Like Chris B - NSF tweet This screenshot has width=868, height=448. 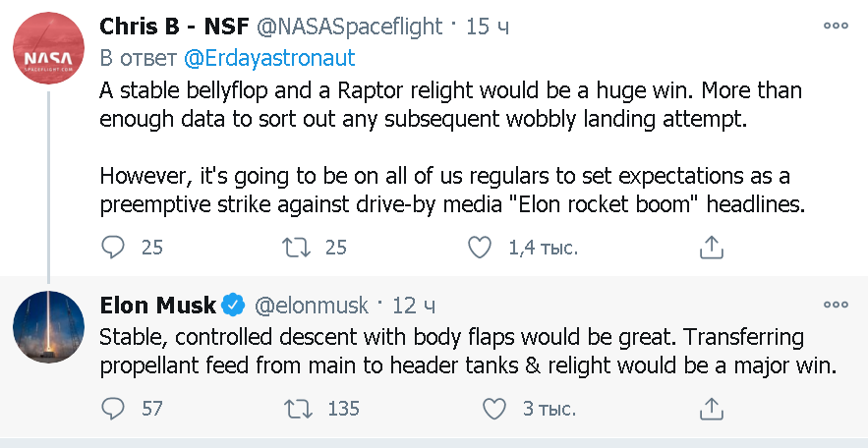point(479,247)
